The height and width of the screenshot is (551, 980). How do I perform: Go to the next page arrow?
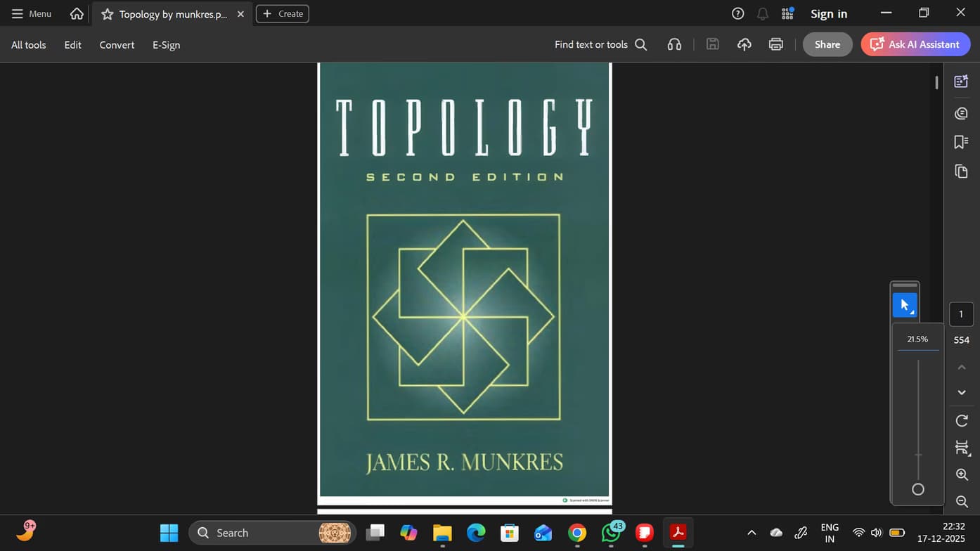(962, 392)
